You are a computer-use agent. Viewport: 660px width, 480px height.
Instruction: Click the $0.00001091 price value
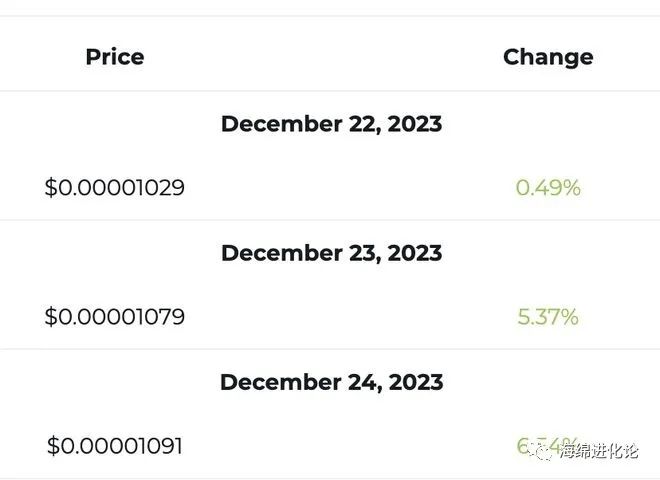115,445
